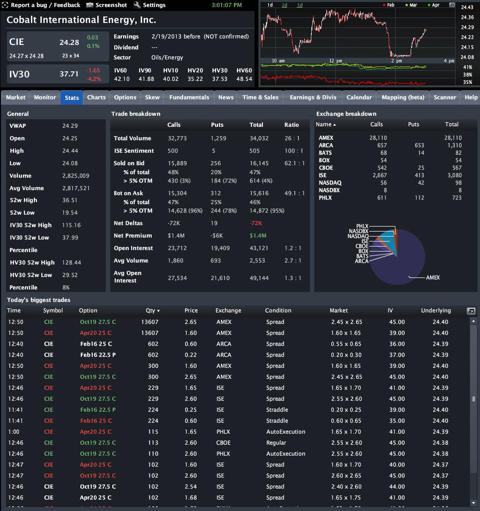
Task: Sort trades by Market column header
Action: pos(339,310)
